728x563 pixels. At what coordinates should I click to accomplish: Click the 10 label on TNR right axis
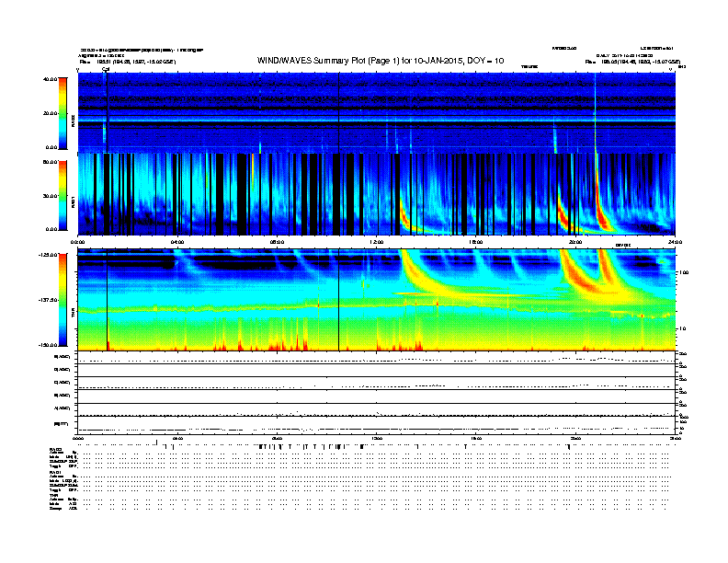pyautogui.click(x=682, y=329)
